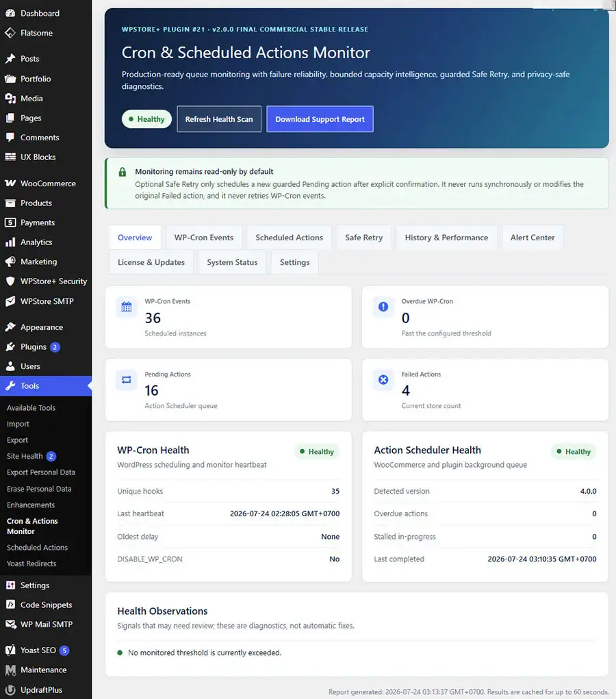Image resolution: width=616 pixels, height=699 pixels.
Task: Open the Overview tab
Action: [x=135, y=238]
